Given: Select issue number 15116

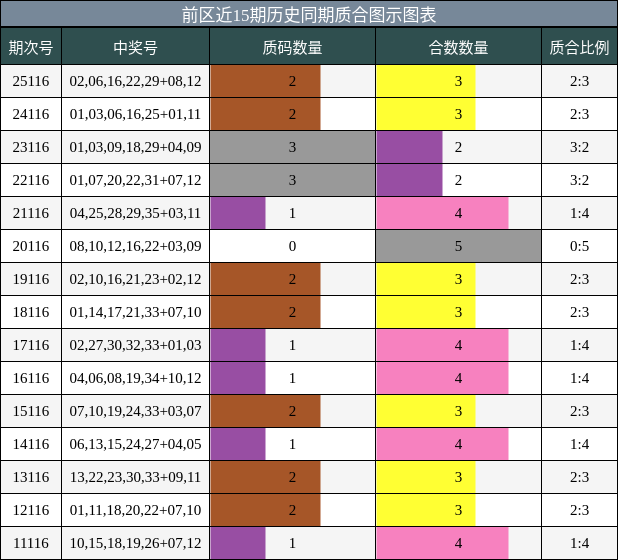Looking at the screenshot, I should (x=31, y=411).
